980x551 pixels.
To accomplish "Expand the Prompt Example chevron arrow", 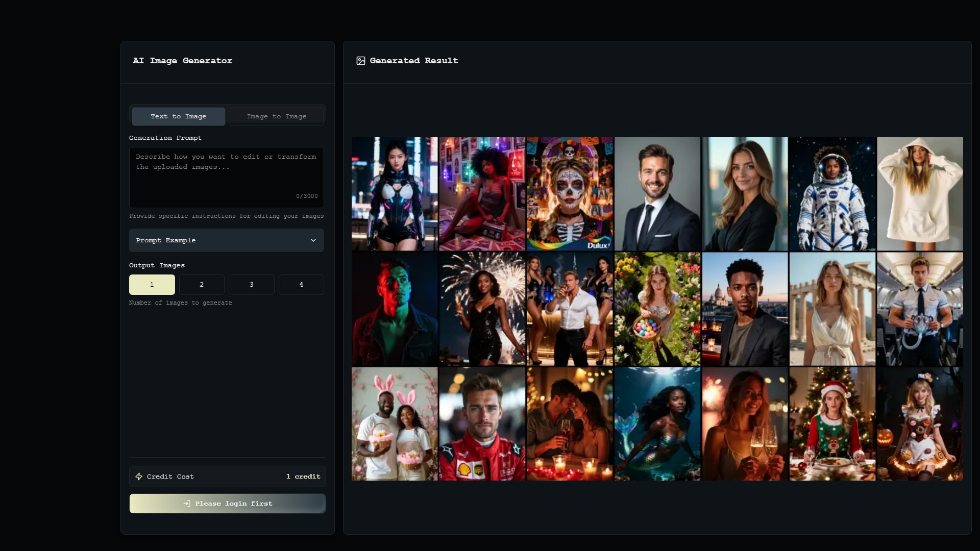I will point(313,240).
